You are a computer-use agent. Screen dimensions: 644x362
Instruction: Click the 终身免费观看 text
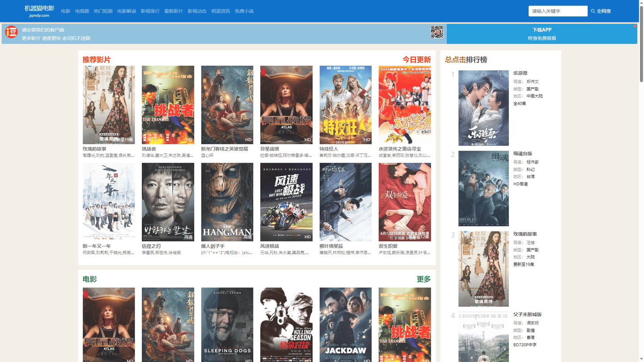point(542,38)
